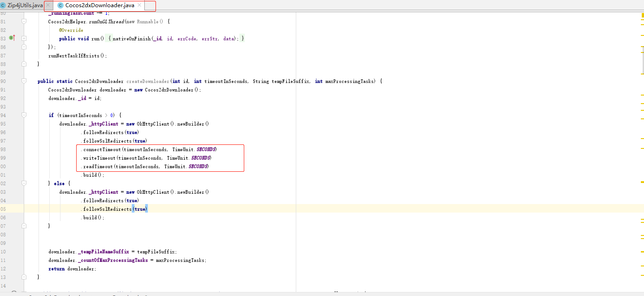This screenshot has width=644, height=296.
Task: Click the .writeTimeout call line
Action: [x=146, y=158]
